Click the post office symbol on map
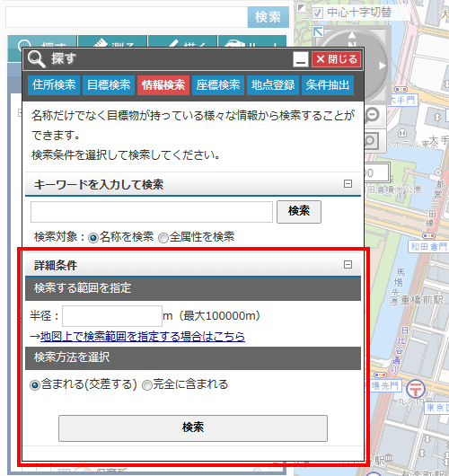 coord(416,389)
